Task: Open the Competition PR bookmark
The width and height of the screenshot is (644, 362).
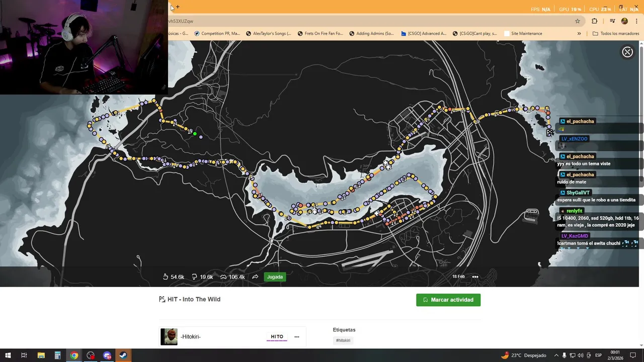Action: click(217, 34)
